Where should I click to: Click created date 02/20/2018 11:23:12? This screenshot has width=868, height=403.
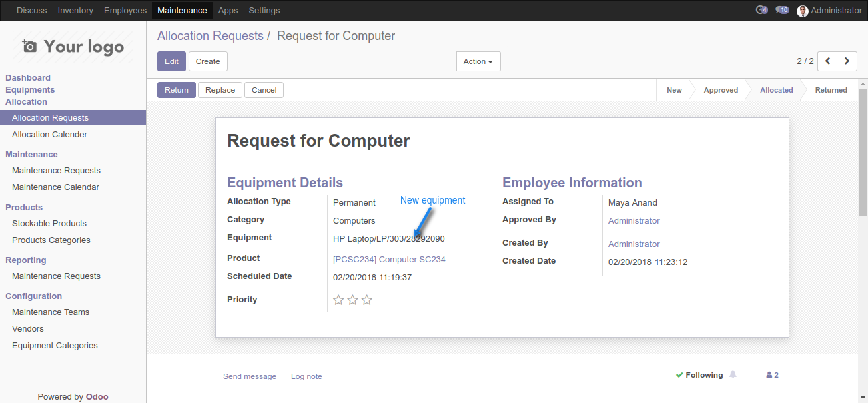click(648, 262)
